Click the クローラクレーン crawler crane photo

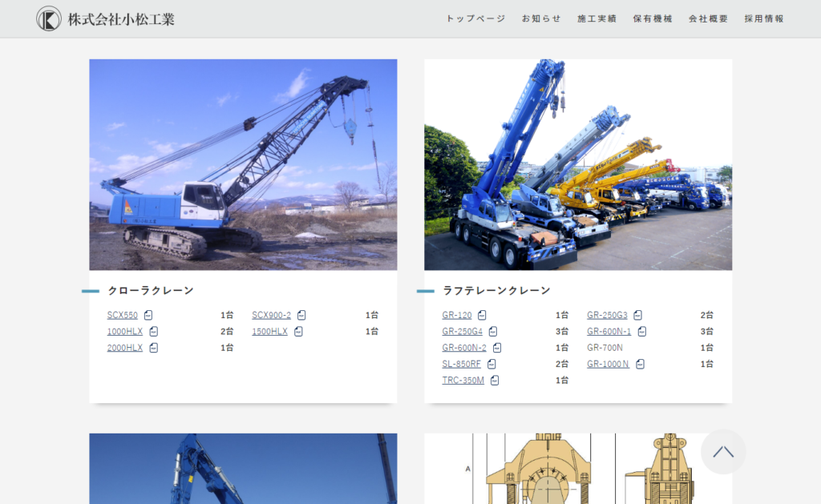[x=243, y=165]
